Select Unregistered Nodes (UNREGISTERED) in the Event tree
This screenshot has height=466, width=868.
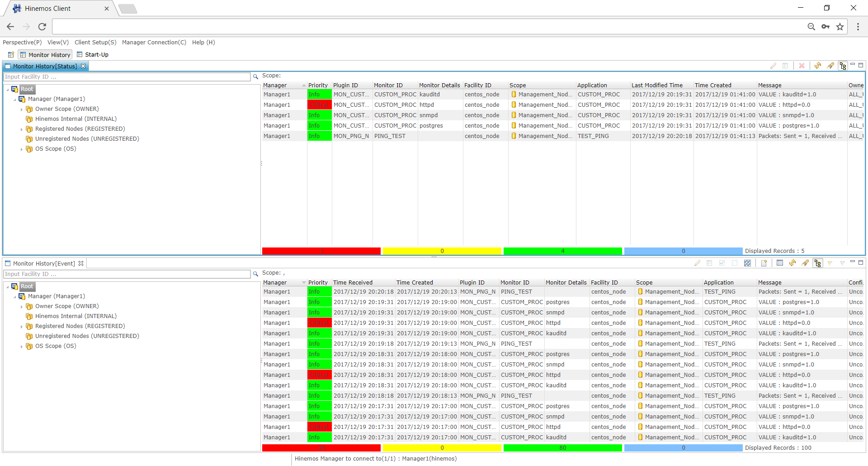click(x=87, y=336)
